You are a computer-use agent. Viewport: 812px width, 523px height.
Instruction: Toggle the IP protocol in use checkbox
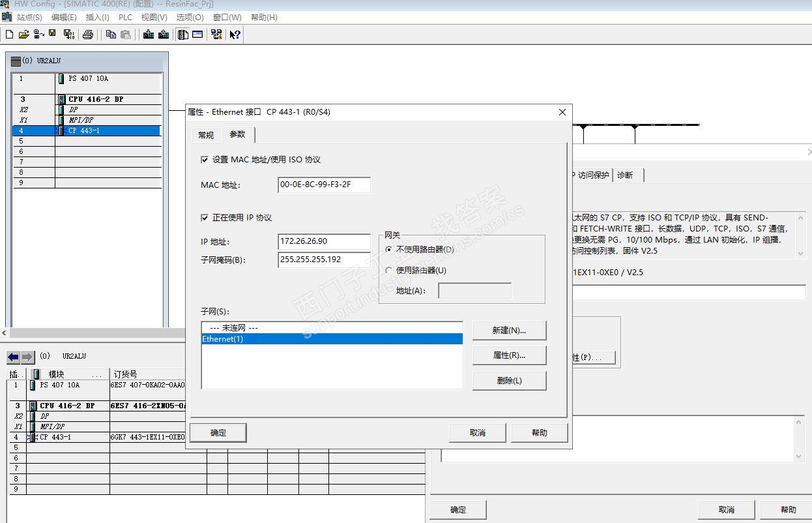pos(205,218)
